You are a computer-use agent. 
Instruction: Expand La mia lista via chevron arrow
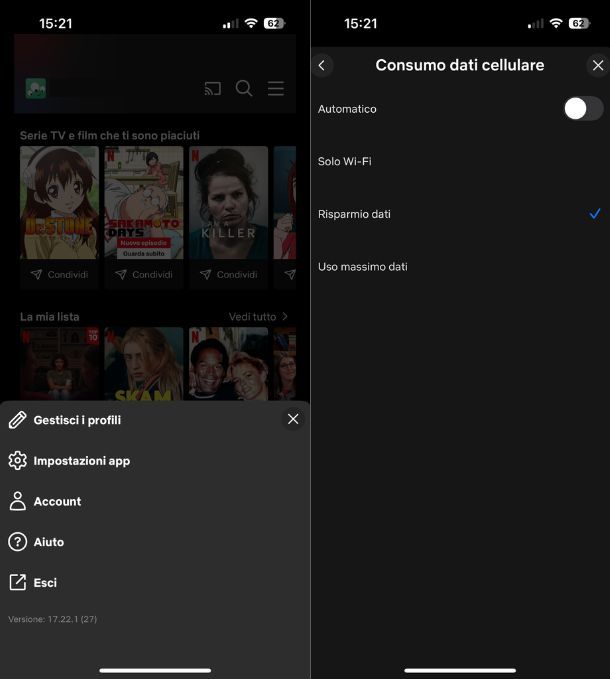coord(285,317)
